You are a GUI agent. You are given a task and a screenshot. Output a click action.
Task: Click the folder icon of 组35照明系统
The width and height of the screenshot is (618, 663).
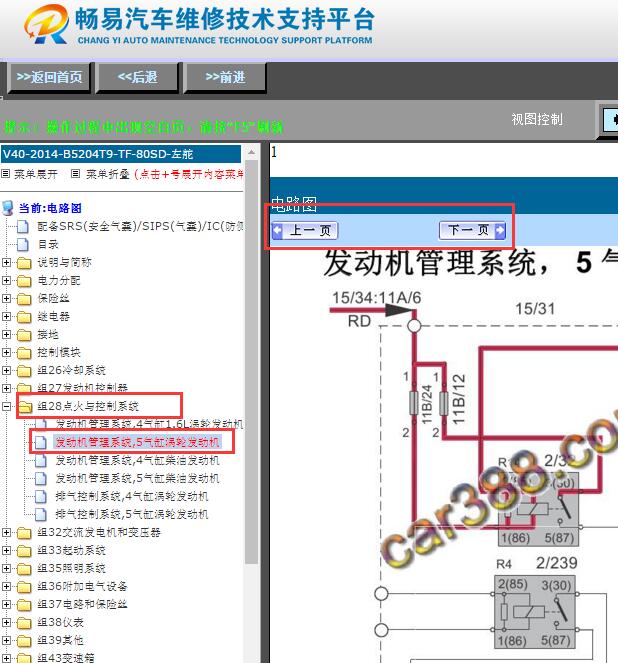(x=24, y=568)
